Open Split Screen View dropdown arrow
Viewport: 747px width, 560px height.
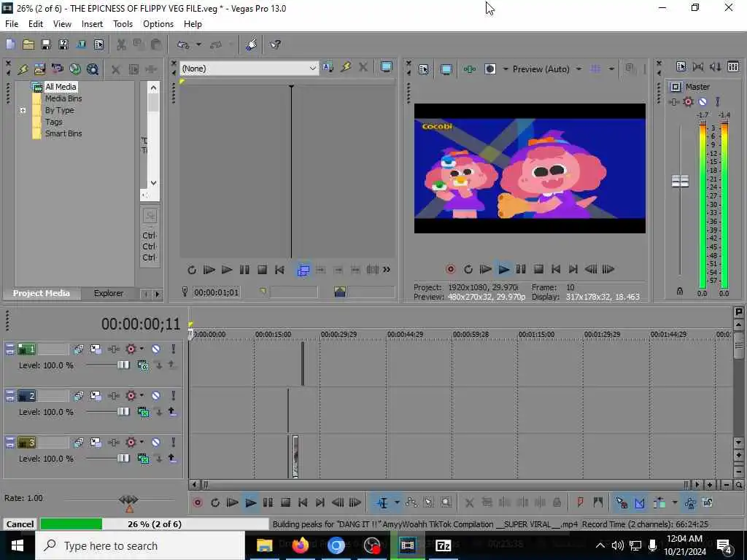(x=506, y=69)
